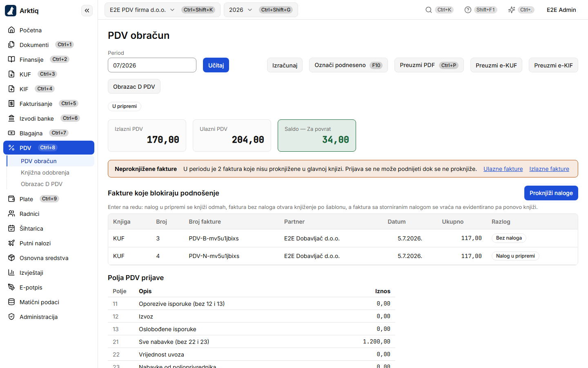Viewport: 588px width, 368px height.
Task: Click the sparkle assistant icon in the header
Action: click(x=512, y=10)
